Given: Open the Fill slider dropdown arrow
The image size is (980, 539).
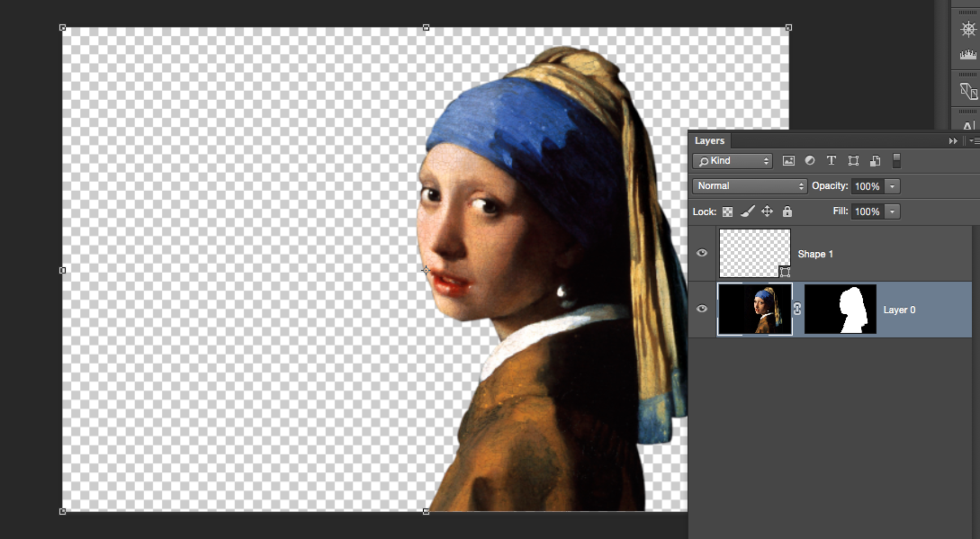Looking at the screenshot, I should (x=893, y=212).
